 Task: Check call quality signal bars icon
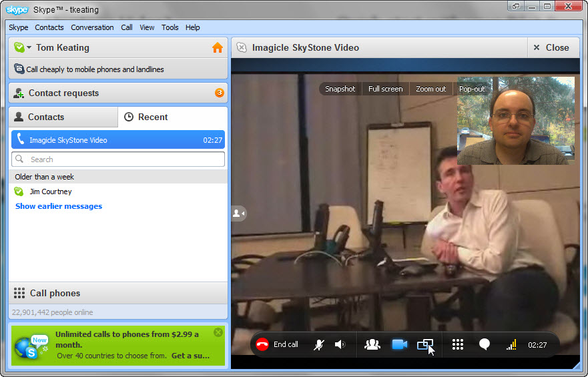(511, 344)
